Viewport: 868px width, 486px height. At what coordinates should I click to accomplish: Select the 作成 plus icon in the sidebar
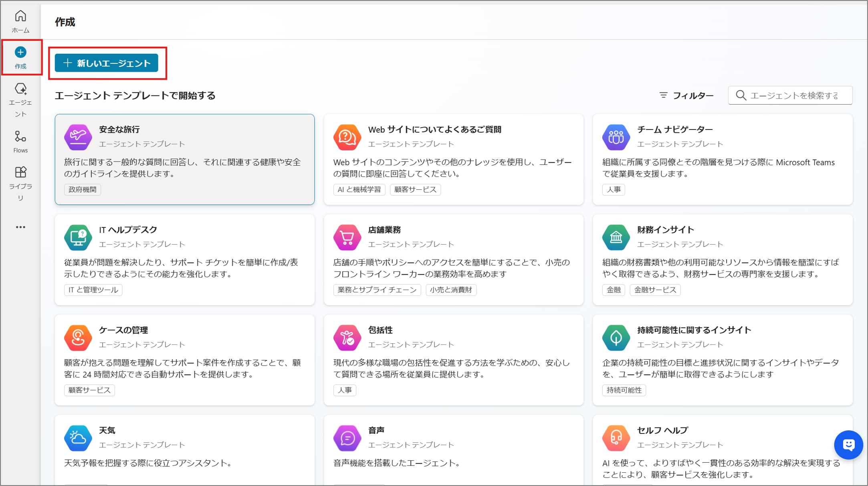click(x=20, y=53)
